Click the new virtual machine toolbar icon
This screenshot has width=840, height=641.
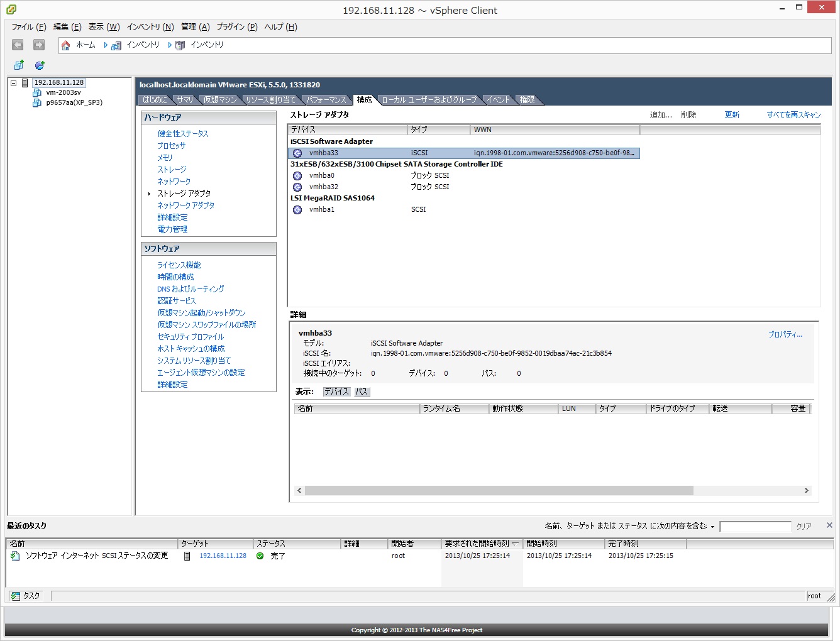click(19, 65)
